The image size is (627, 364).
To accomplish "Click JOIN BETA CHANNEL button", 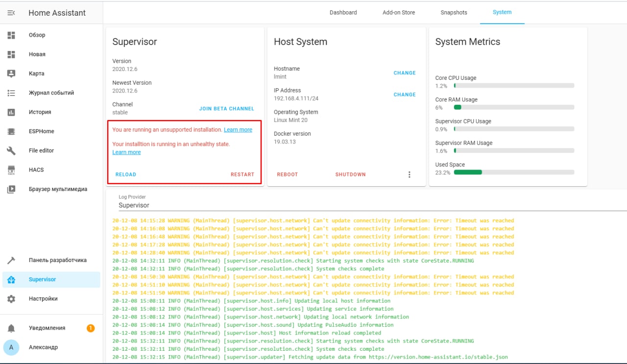I will tap(227, 108).
